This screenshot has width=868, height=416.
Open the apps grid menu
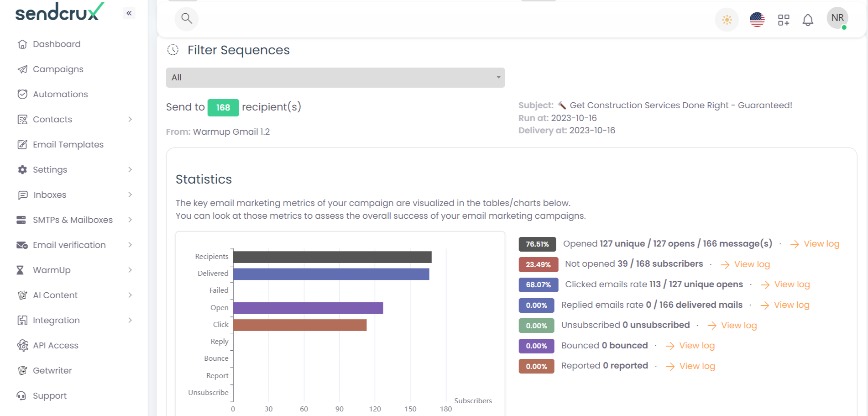(783, 20)
